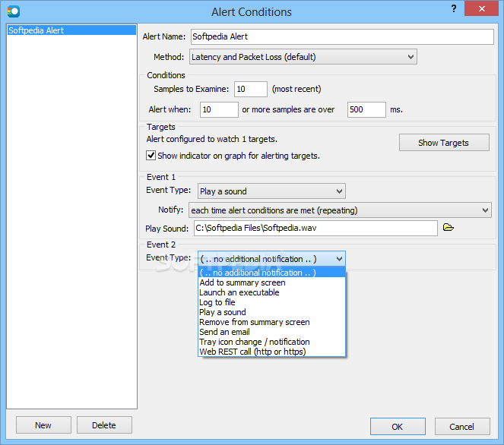Image resolution: width=504 pixels, height=445 pixels.
Task: Click the Samples to Examine field
Action: click(x=251, y=89)
